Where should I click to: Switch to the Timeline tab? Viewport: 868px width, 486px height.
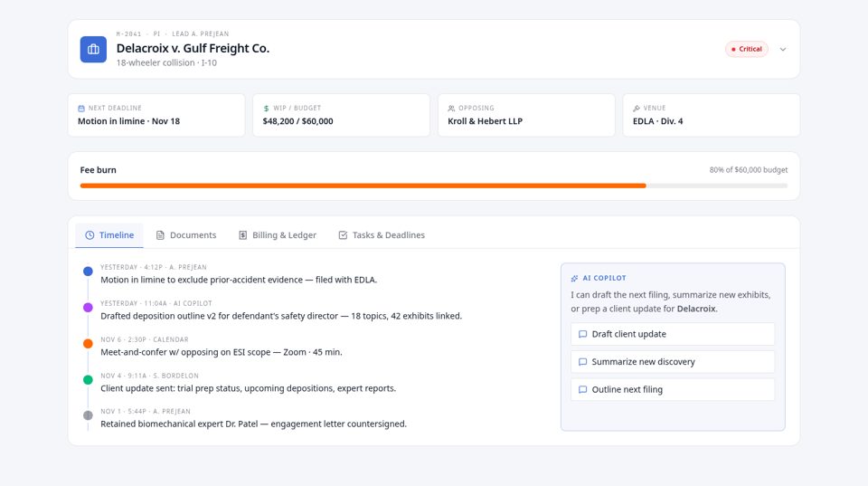(109, 235)
